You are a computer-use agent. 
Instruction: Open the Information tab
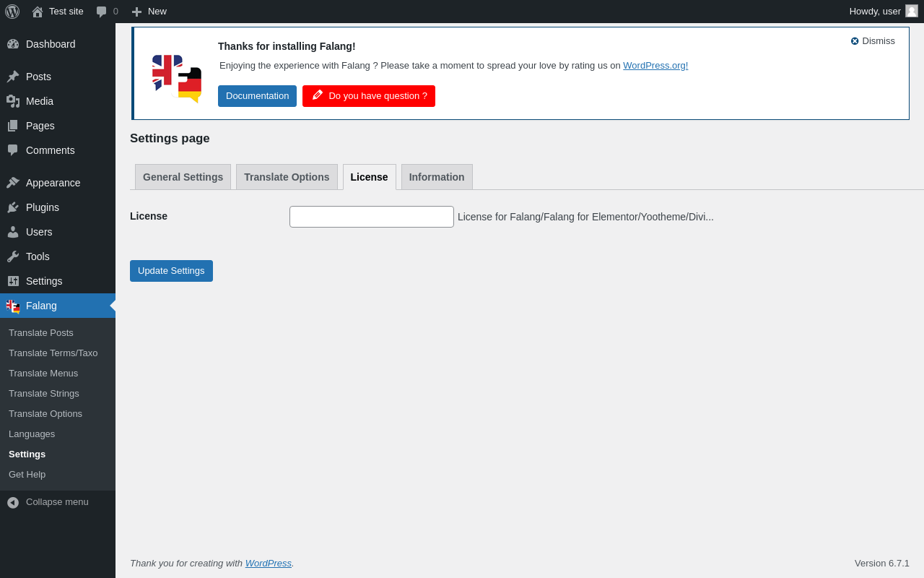[437, 177]
